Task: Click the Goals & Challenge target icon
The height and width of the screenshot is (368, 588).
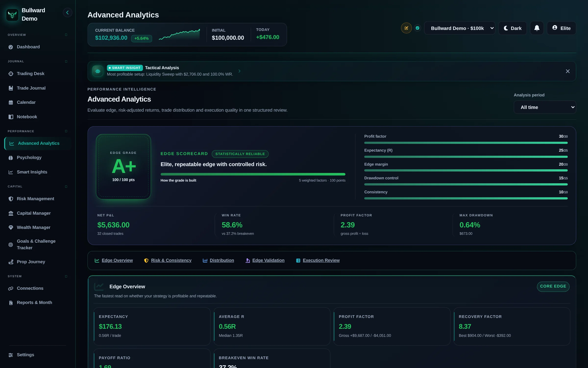Action: 11,245
